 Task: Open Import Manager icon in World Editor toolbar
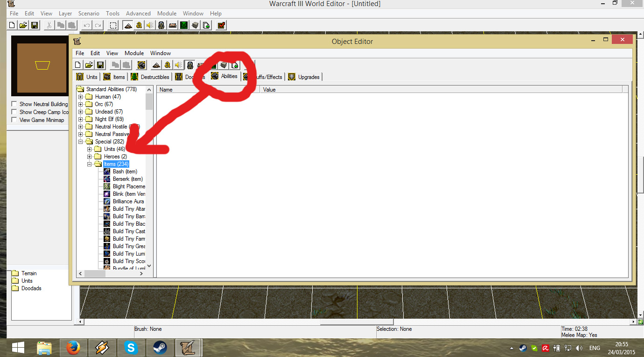pos(206,25)
